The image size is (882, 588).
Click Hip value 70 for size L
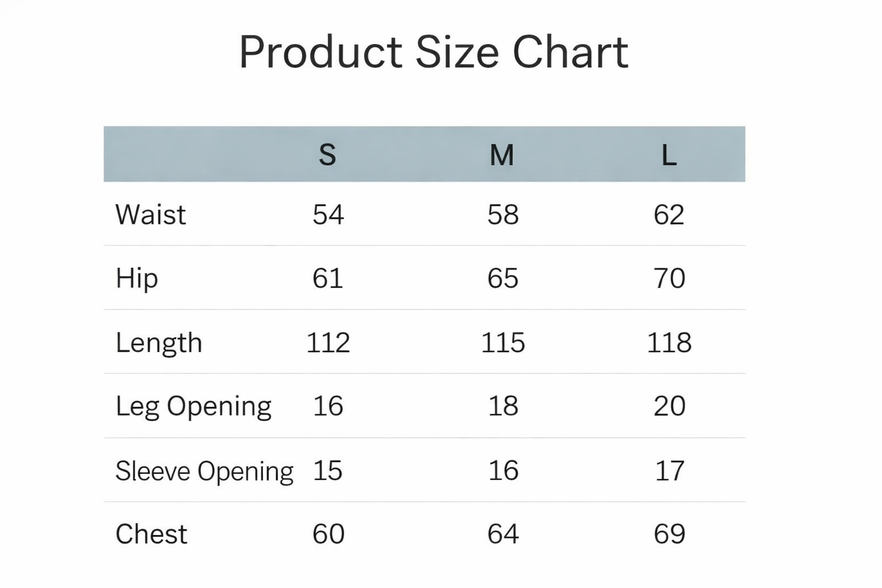[x=670, y=278]
